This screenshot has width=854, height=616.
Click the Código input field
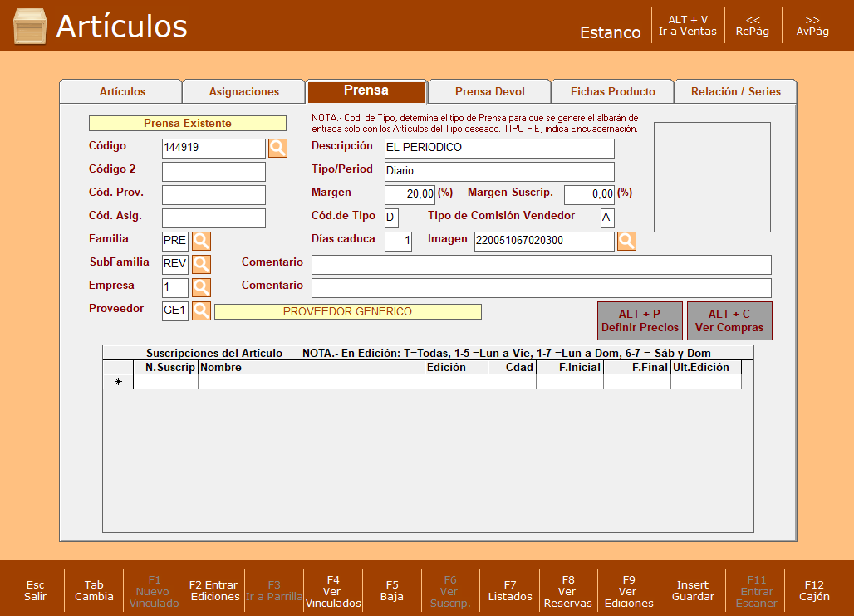point(213,148)
